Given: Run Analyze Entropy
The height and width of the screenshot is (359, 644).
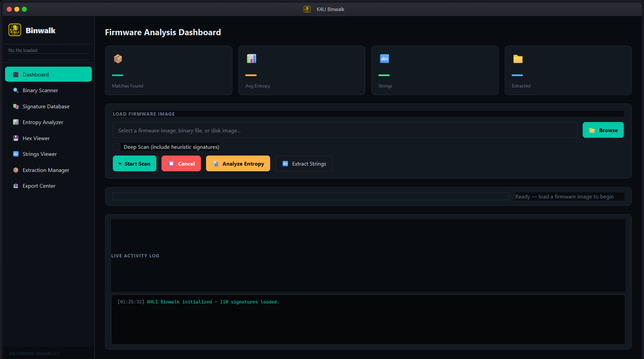Looking at the screenshot, I should (x=238, y=164).
